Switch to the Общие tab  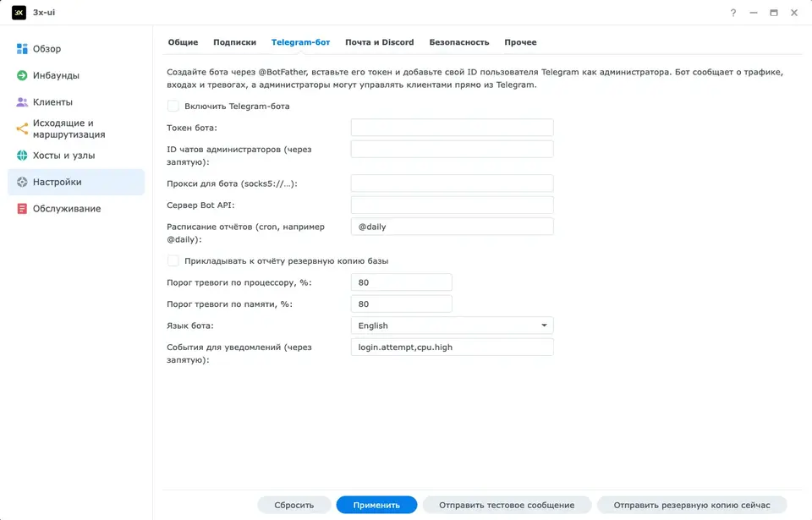(183, 42)
